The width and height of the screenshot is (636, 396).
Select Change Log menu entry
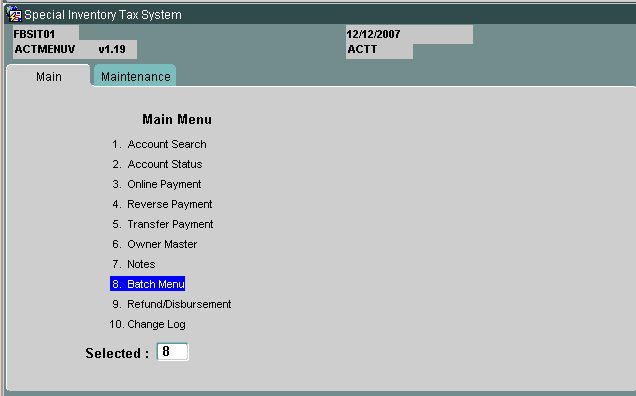[148, 324]
